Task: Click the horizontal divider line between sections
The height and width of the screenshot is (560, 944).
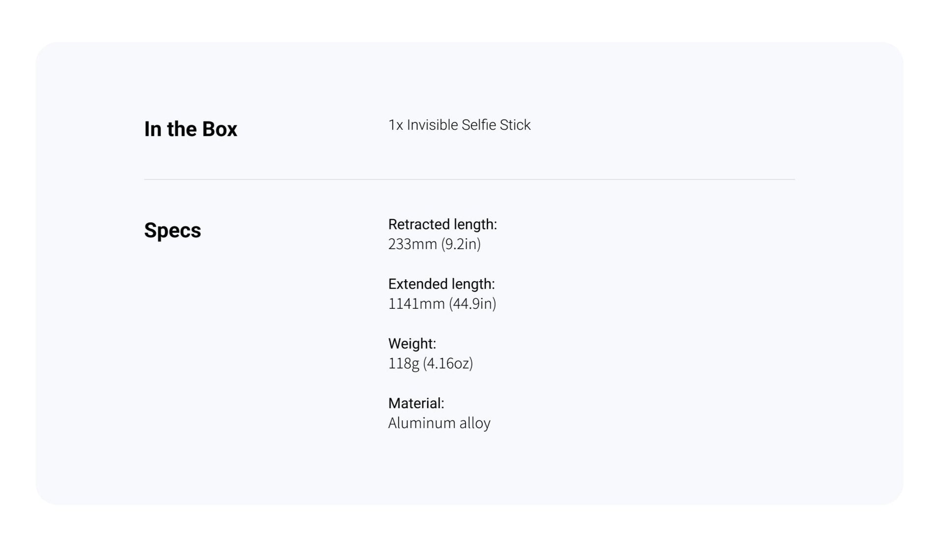Action: point(469,179)
